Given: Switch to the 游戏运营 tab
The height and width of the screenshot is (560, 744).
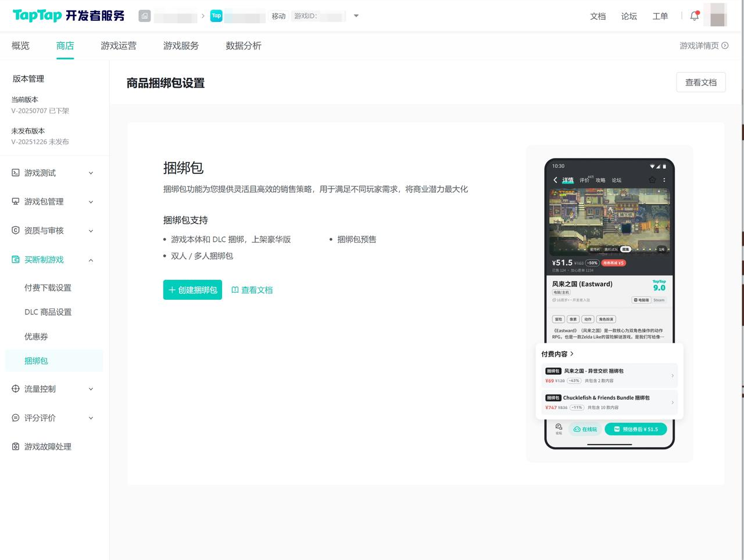Looking at the screenshot, I should [x=119, y=46].
